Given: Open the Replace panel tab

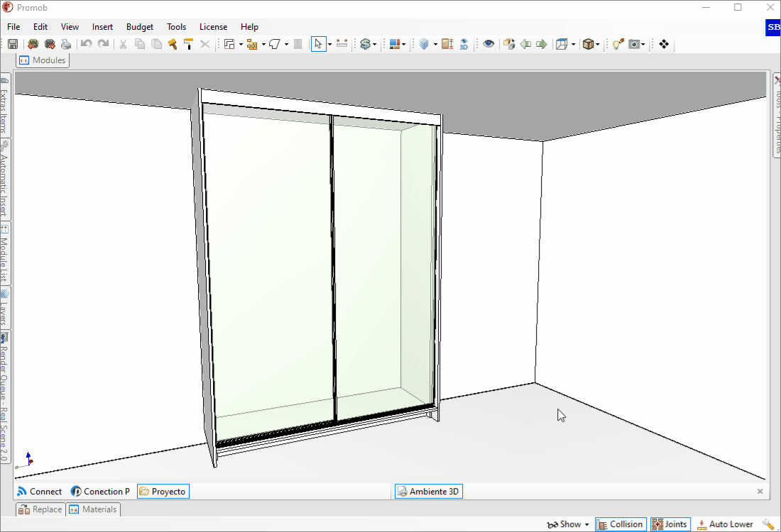Looking at the screenshot, I should [40, 509].
